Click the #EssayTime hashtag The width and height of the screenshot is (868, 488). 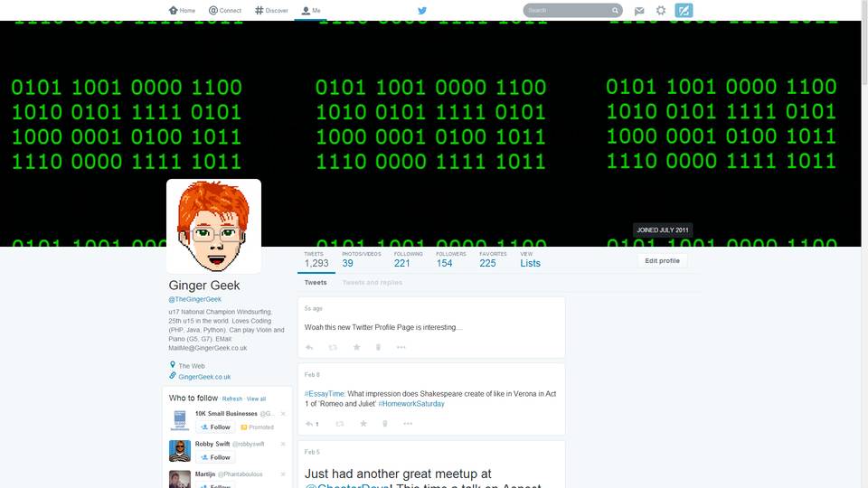click(325, 394)
